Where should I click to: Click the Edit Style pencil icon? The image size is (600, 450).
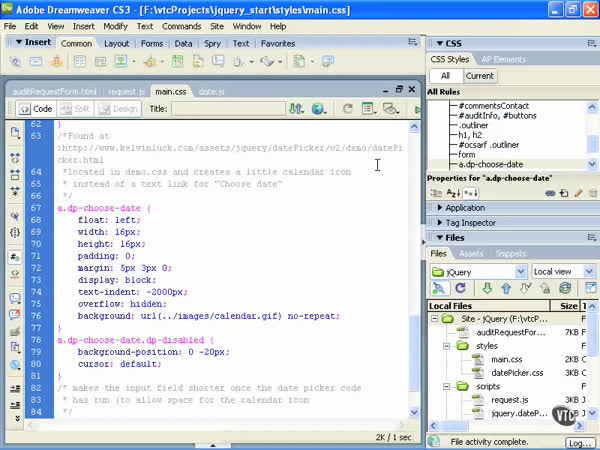577,191
